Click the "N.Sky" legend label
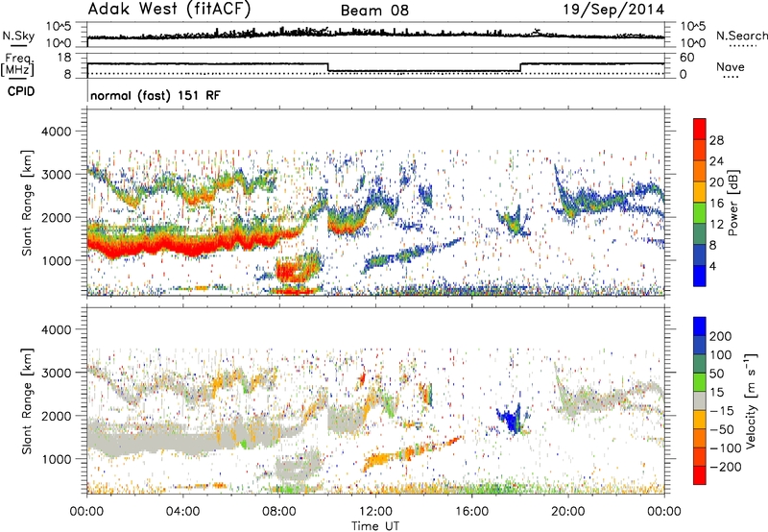Screen dimensions: 768x532 (x=18, y=36)
